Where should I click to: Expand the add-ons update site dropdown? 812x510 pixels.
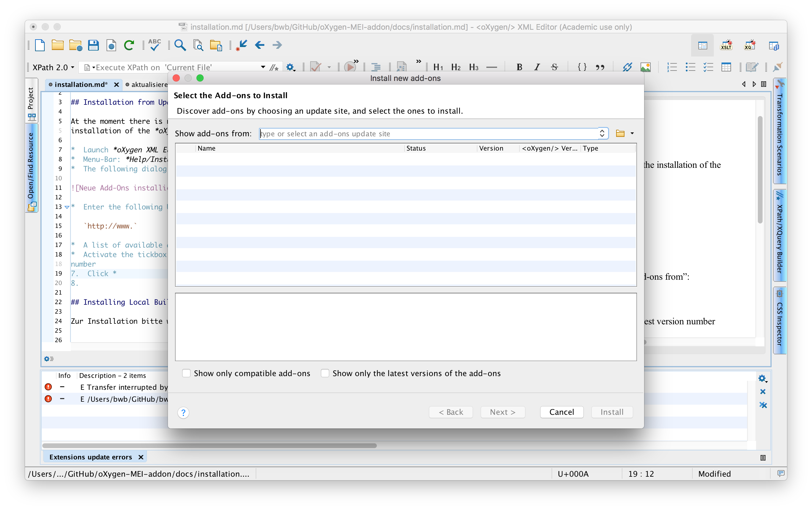pos(602,133)
